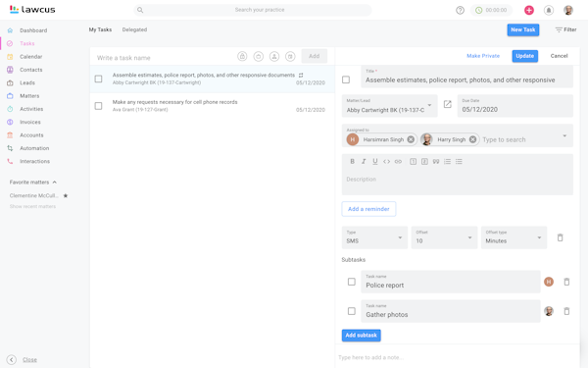Toggle italic formatting in description
The image size is (588, 368).
coord(364,162)
